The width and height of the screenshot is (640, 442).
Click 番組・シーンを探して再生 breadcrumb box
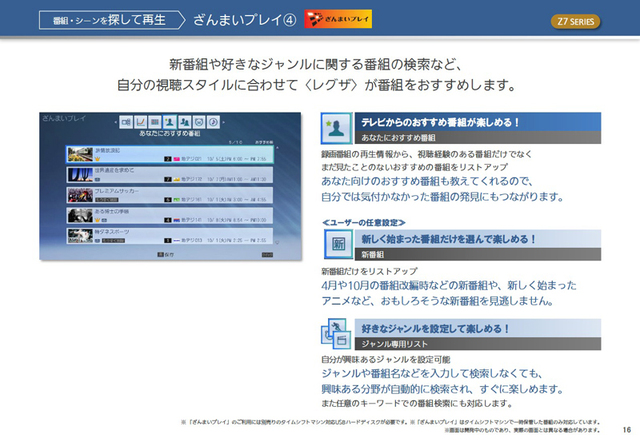(x=112, y=20)
